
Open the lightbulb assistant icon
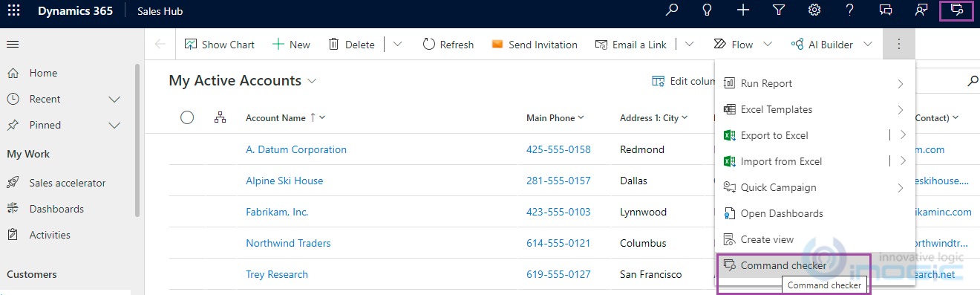(x=708, y=10)
